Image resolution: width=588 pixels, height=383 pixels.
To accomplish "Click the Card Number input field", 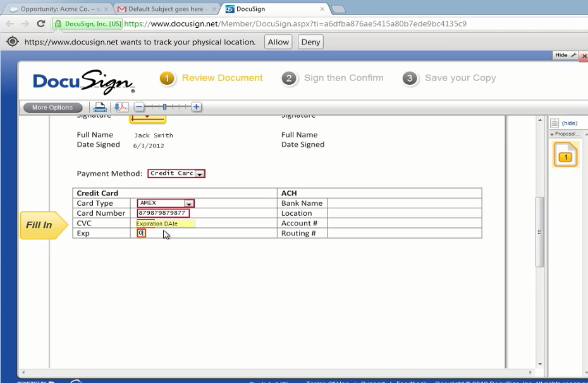I will click(x=163, y=213).
